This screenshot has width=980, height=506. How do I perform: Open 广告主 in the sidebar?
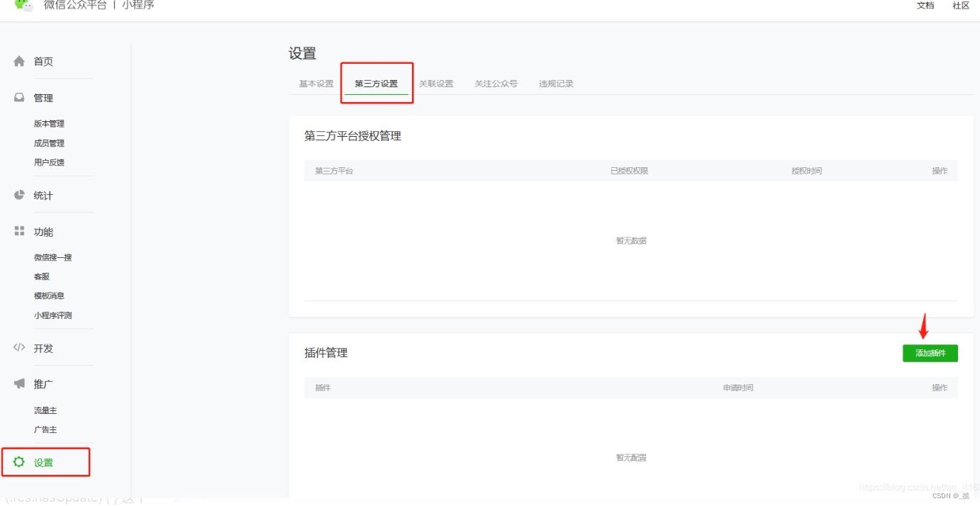(45, 429)
